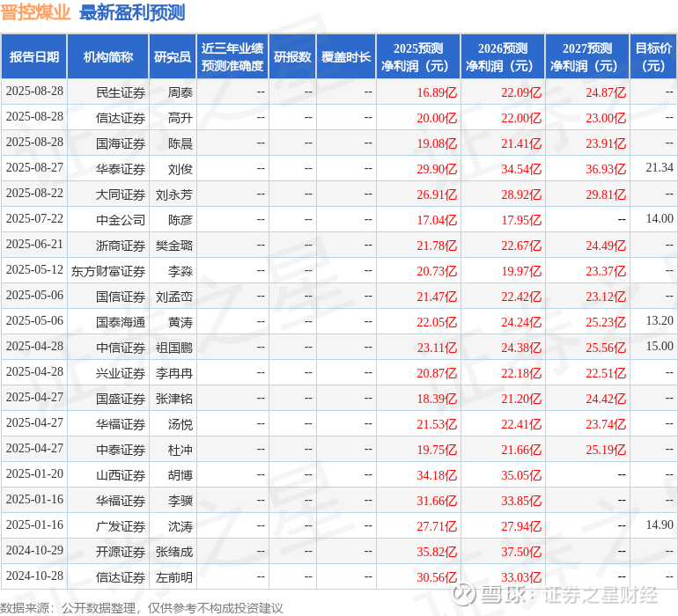Click the 目标价 column header
Image resolution: width=678 pixels, height=616 pixels.
click(x=653, y=56)
